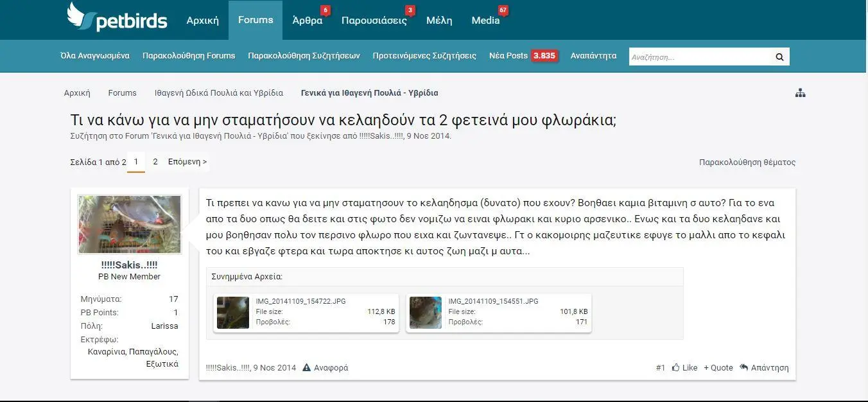This screenshot has height=402, width=868.
Task: Select the Forums main tab
Action: coord(256,20)
